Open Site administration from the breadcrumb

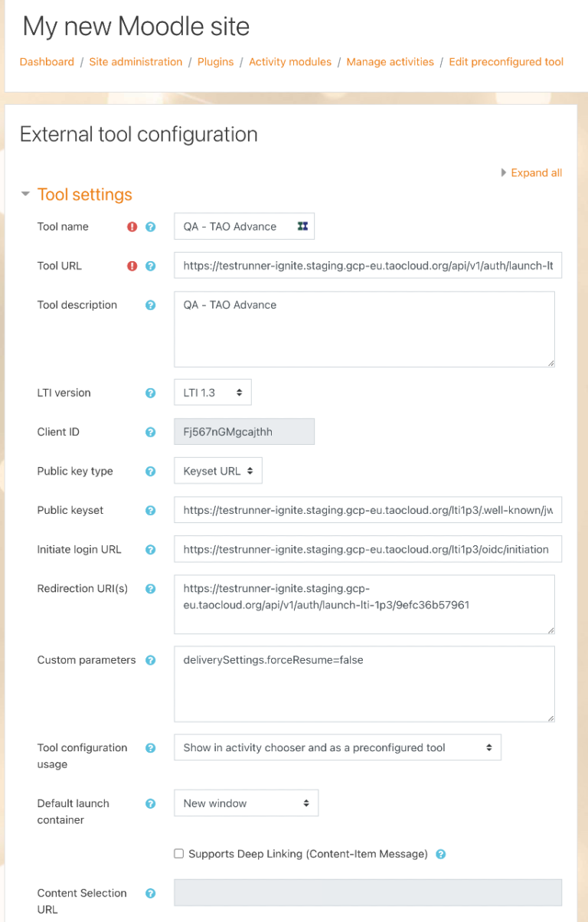click(x=136, y=61)
